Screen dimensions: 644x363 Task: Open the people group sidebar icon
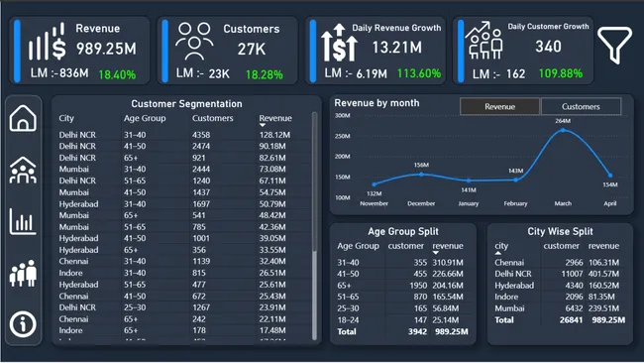coord(23,274)
